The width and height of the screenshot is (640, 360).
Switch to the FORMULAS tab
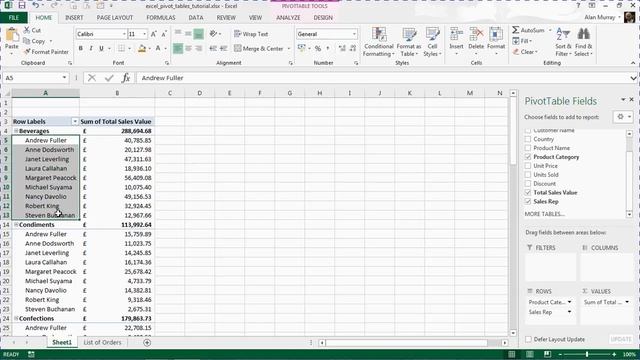click(x=161, y=18)
